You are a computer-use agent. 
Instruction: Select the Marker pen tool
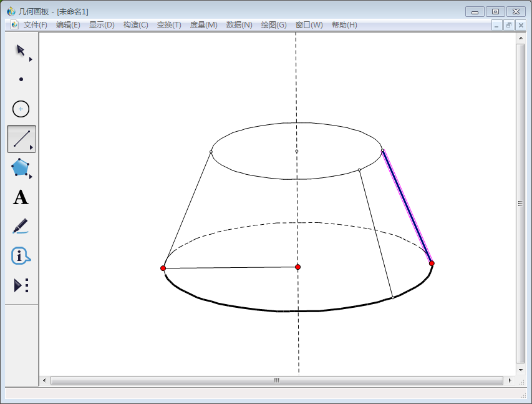point(21,226)
